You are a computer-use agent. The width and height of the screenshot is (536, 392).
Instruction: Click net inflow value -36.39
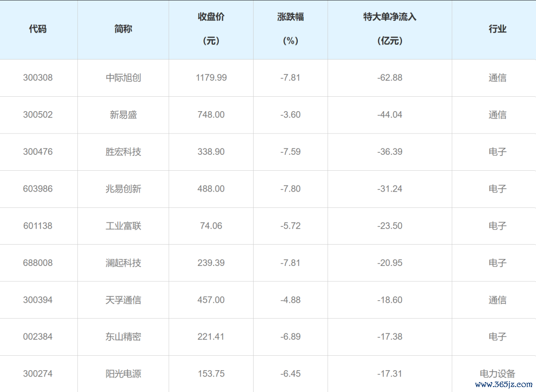[x=390, y=152]
